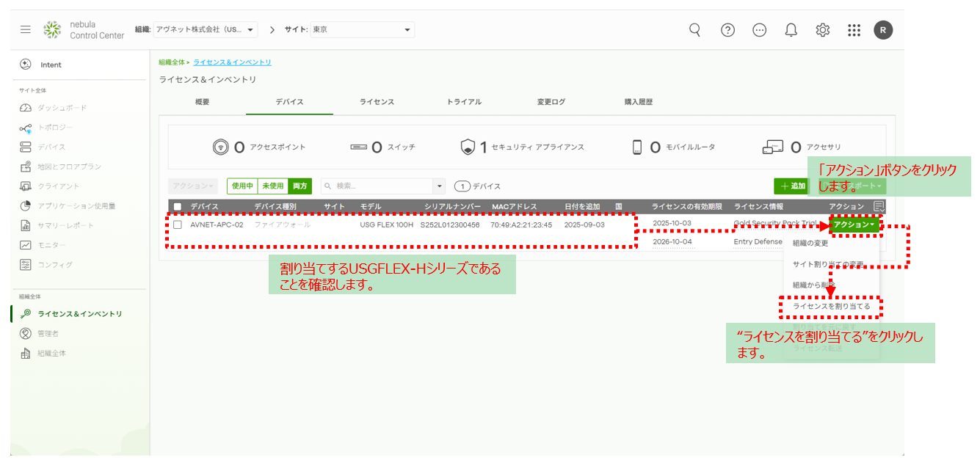The height and width of the screenshot is (460, 980).
Task: Switch to the ライセンス tab
Action: pyautogui.click(x=377, y=102)
